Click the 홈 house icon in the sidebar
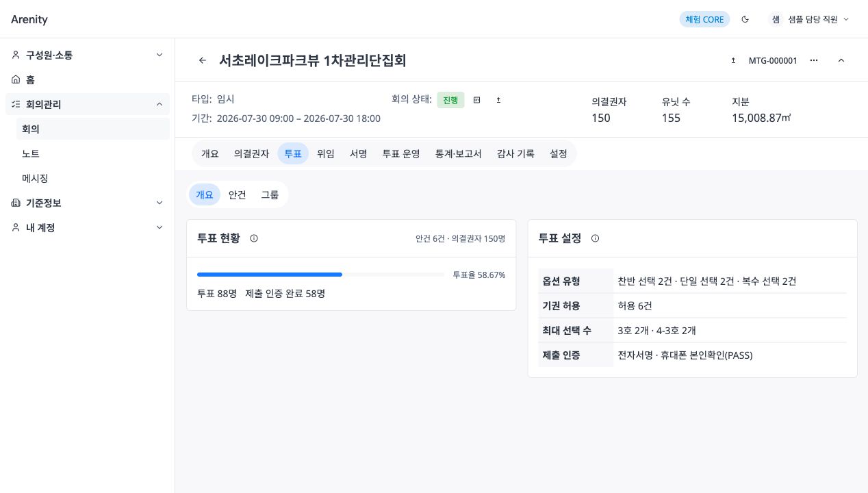This screenshot has width=868, height=493. (16, 79)
